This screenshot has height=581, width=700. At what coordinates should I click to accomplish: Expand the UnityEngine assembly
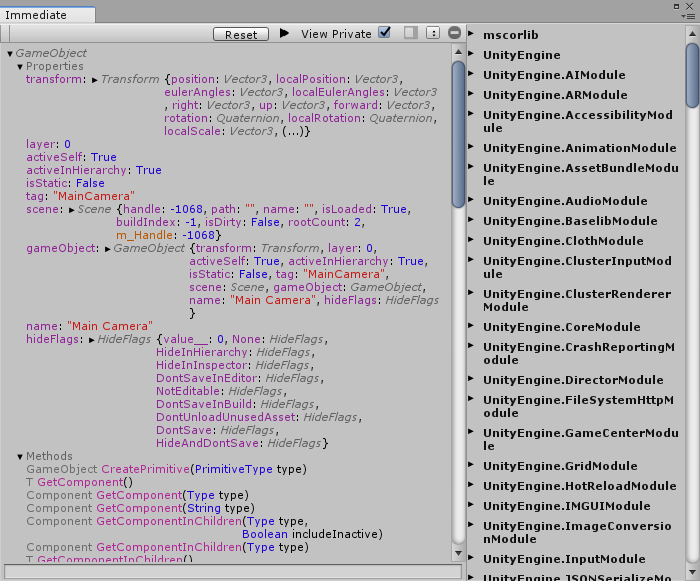click(471, 54)
